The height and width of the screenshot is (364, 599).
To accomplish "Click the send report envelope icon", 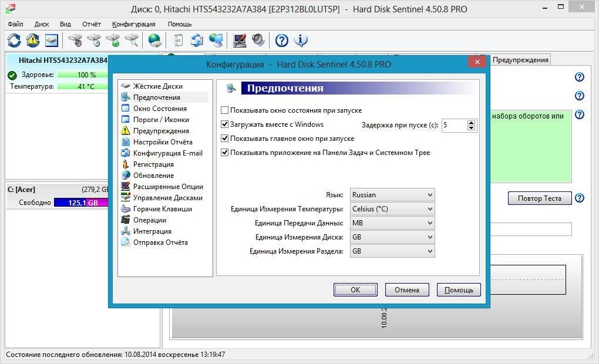I will 197,40.
